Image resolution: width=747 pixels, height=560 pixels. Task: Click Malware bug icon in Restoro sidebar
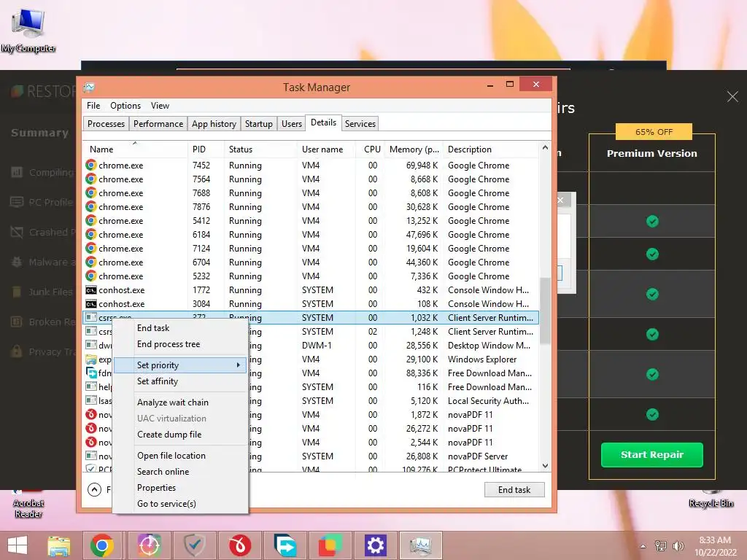[17, 262]
